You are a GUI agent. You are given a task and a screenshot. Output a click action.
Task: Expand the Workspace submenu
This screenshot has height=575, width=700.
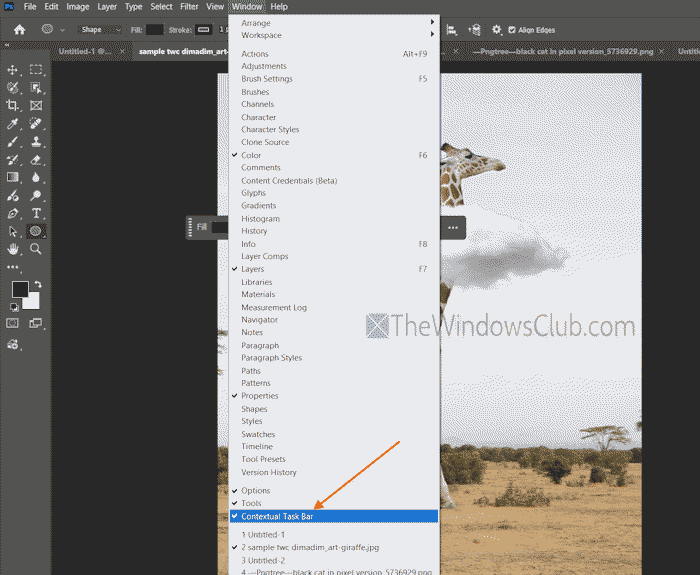(333, 35)
